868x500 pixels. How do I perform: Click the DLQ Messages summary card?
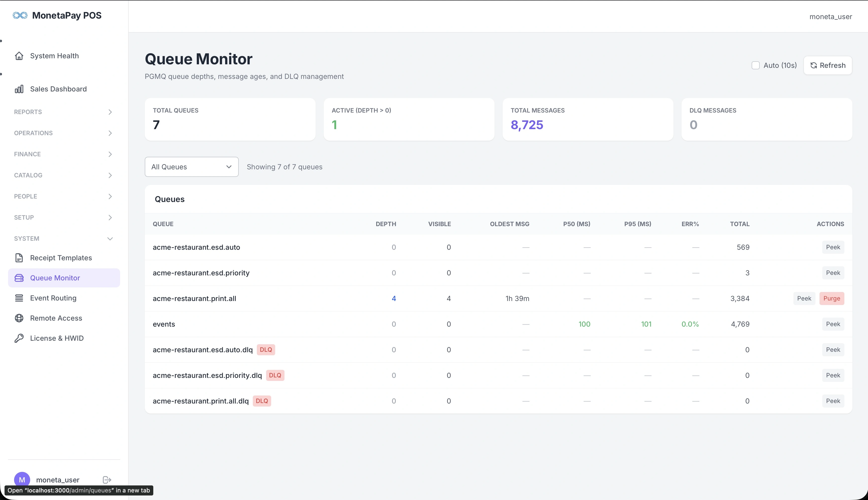tap(767, 120)
